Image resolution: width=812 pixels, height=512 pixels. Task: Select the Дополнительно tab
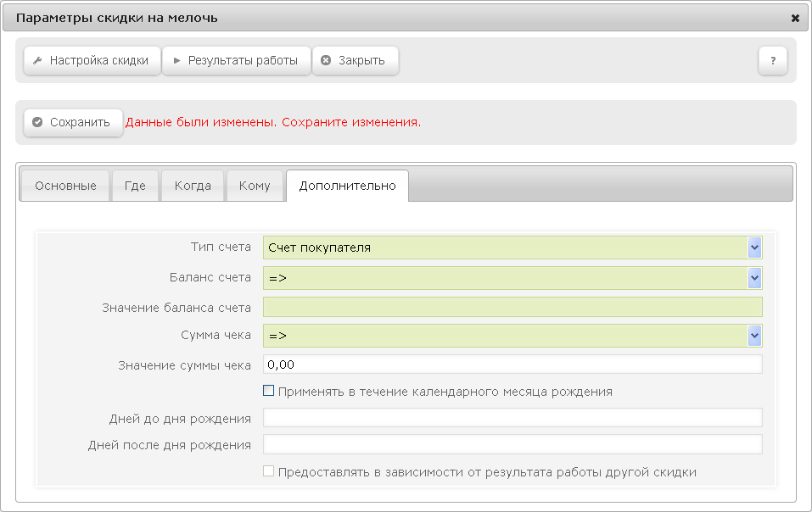point(348,186)
